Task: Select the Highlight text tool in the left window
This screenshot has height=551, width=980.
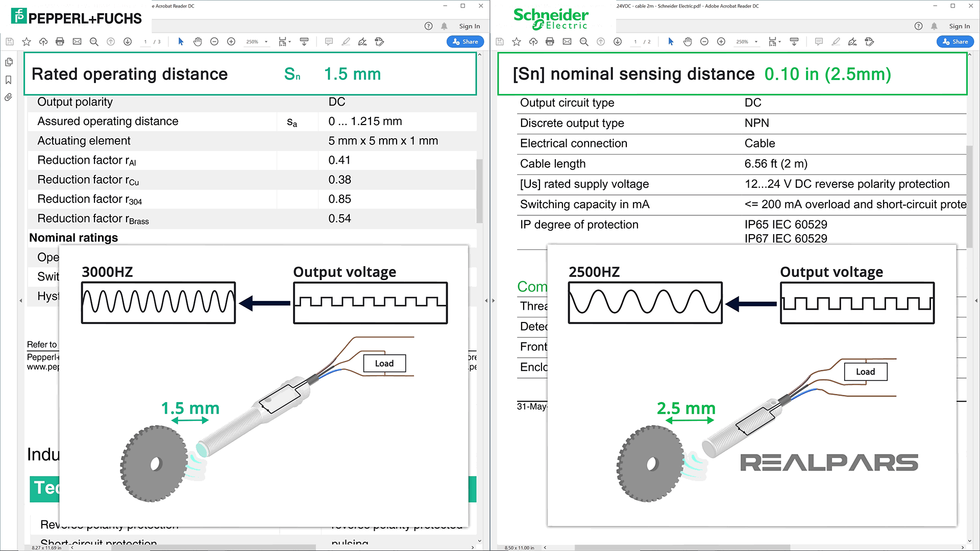Action: pyautogui.click(x=346, y=42)
